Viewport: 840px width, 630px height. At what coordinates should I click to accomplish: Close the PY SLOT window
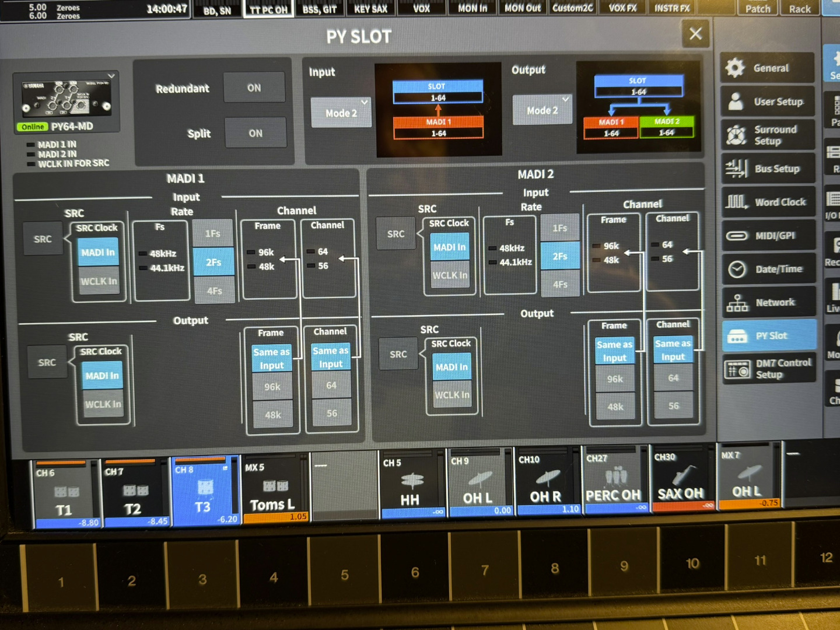pos(695,34)
